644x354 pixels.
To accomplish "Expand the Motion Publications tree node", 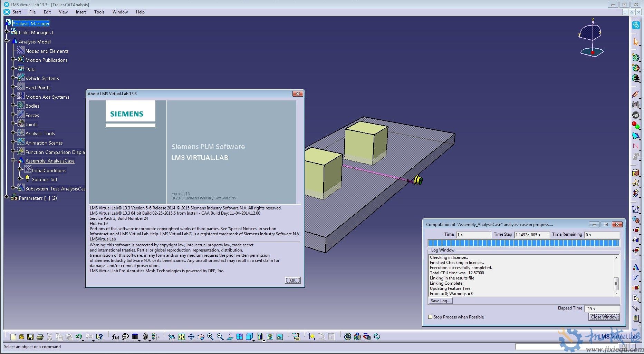I will [x=13, y=60].
